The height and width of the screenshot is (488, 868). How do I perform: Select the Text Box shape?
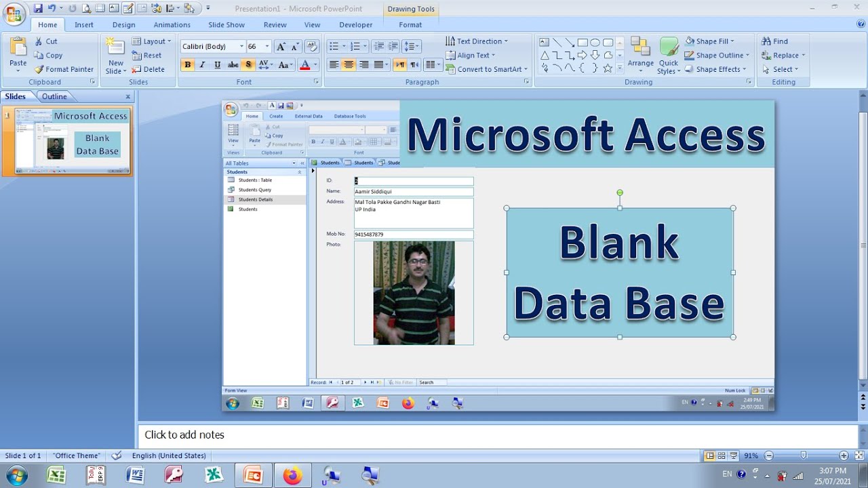[x=544, y=42]
